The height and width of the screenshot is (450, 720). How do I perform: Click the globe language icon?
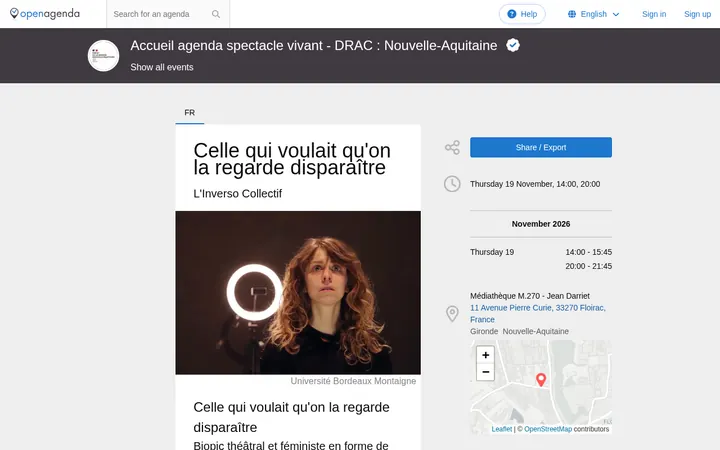click(x=572, y=14)
